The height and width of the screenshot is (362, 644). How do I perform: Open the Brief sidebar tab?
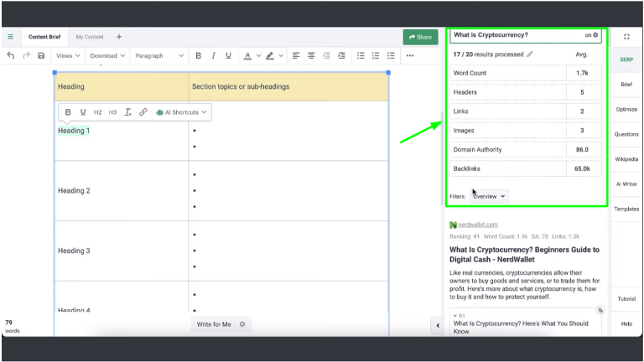coord(626,84)
